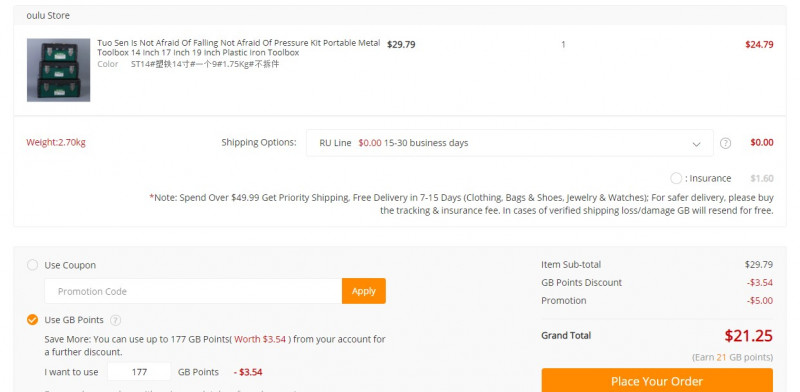This screenshot has height=392, width=800.
Task: Click the shipping options help question mark icon
Action: (725, 143)
